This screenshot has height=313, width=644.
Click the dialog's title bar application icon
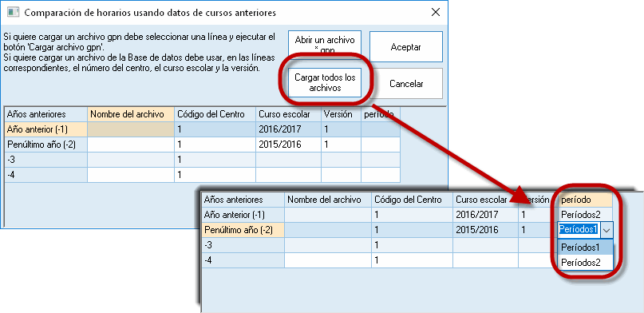(13, 12)
